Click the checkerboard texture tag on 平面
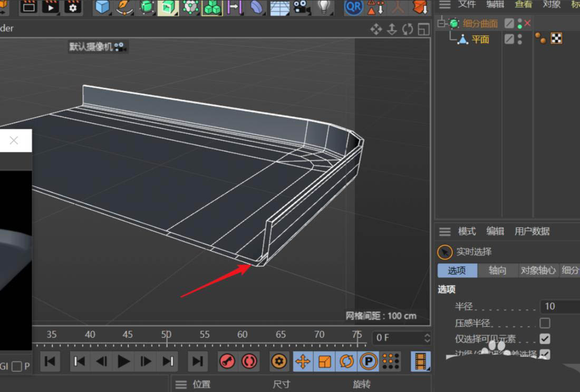 556,38
